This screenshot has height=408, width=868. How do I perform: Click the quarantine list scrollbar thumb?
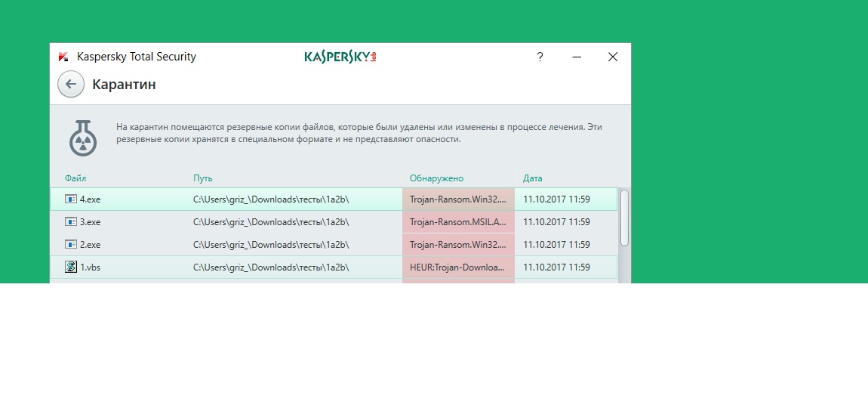(624, 218)
